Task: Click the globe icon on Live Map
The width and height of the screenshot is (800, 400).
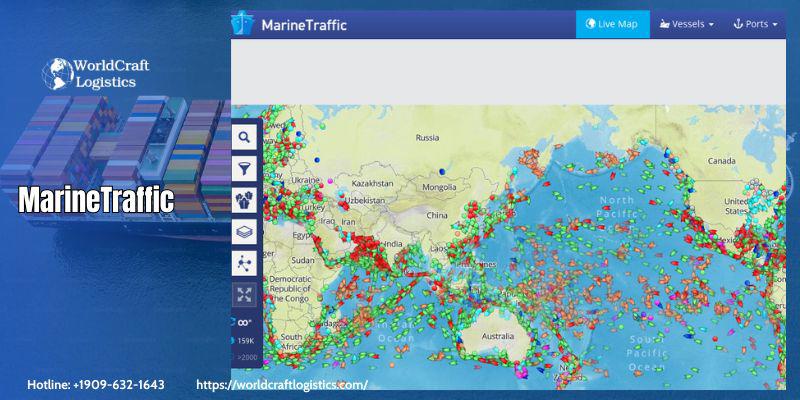Action: 590,24
